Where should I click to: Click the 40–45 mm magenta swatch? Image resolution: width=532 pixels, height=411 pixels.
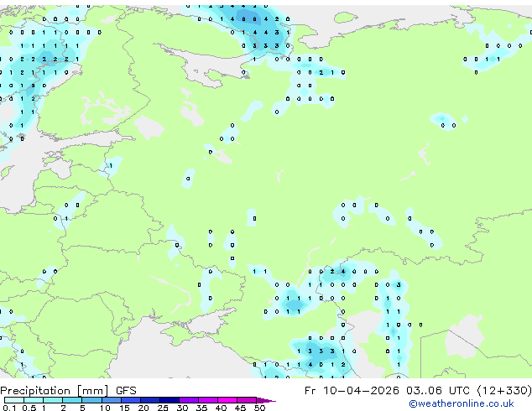[227, 400]
